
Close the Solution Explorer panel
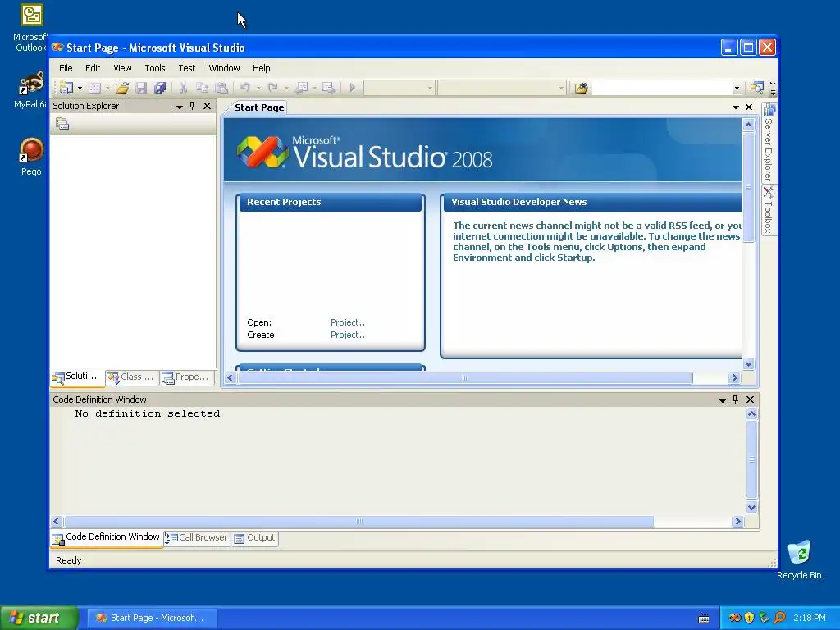[207, 106]
